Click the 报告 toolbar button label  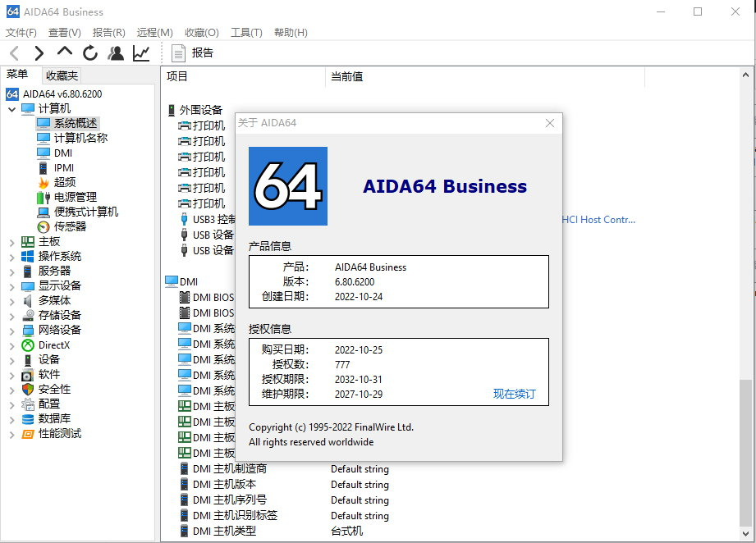coord(203,53)
